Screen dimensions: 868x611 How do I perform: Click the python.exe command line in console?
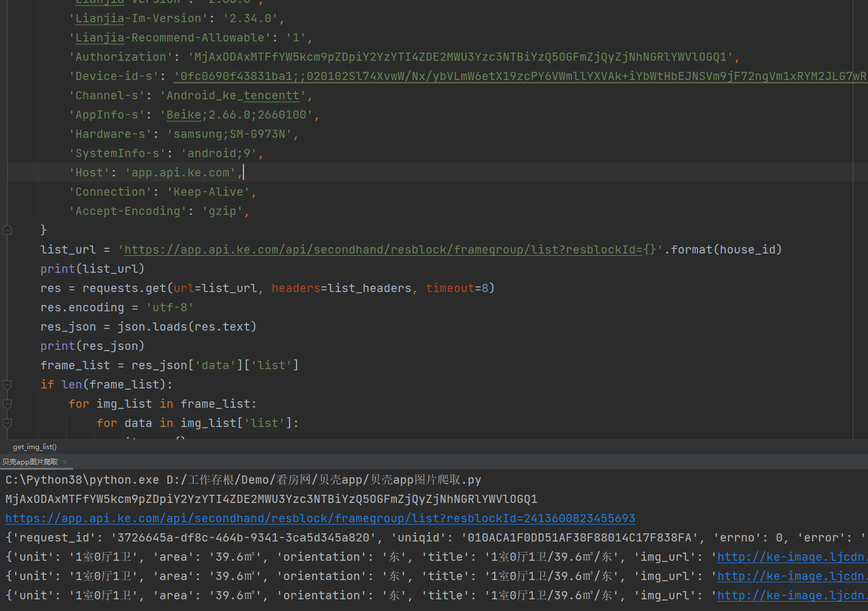click(243, 480)
